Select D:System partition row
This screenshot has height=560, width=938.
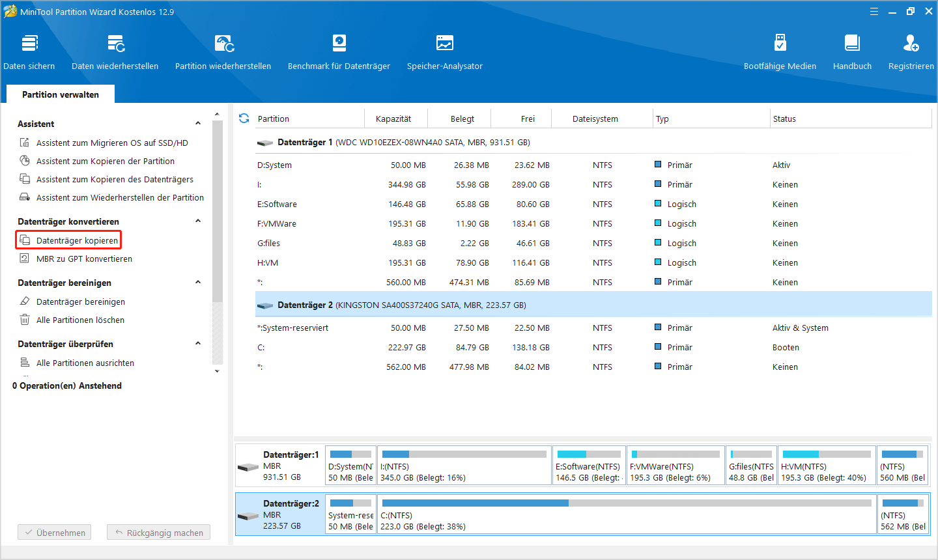593,165
